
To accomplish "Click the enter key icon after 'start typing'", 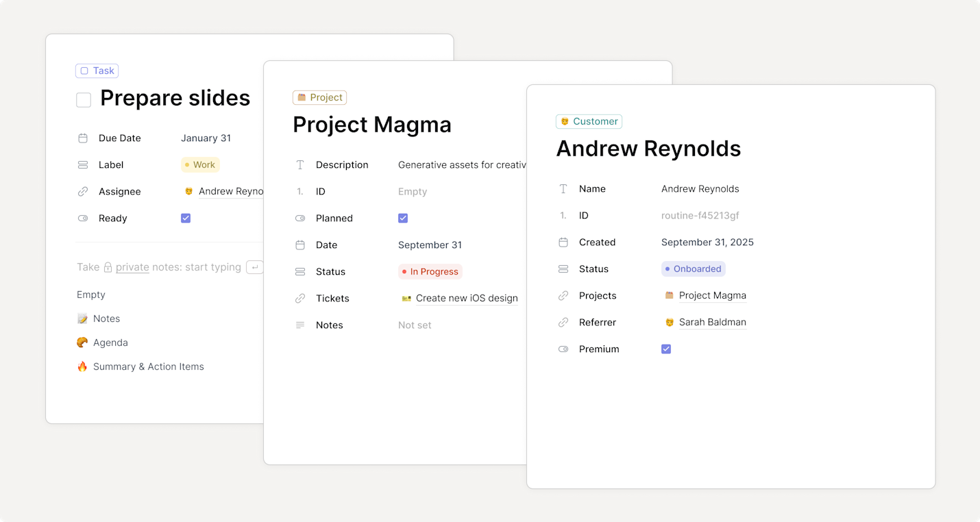I will 254,267.
